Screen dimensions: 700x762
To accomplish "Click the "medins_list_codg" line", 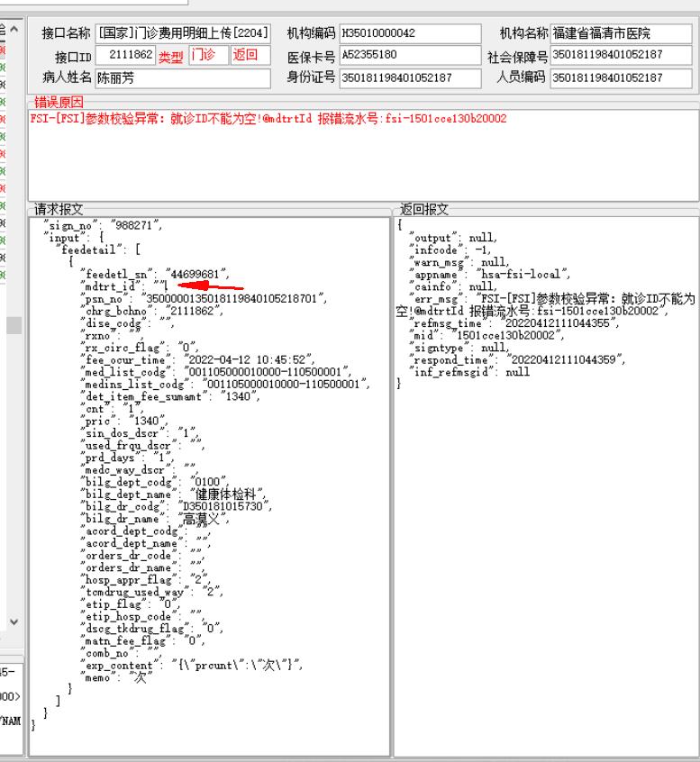I will click(225, 384).
